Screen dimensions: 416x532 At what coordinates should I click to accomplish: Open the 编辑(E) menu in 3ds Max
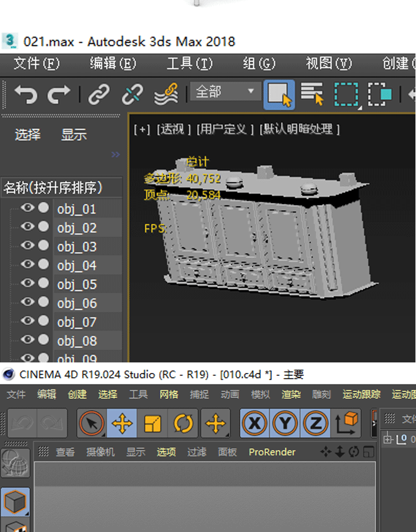point(113,64)
